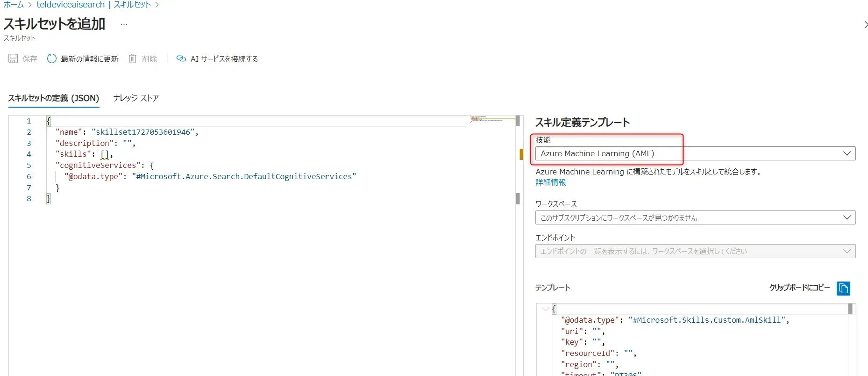The height and width of the screenshot is (376, 868).
Task: Click the AI サービスを接続する link icon
Action: pyautogui.click(x=181, y=58)
